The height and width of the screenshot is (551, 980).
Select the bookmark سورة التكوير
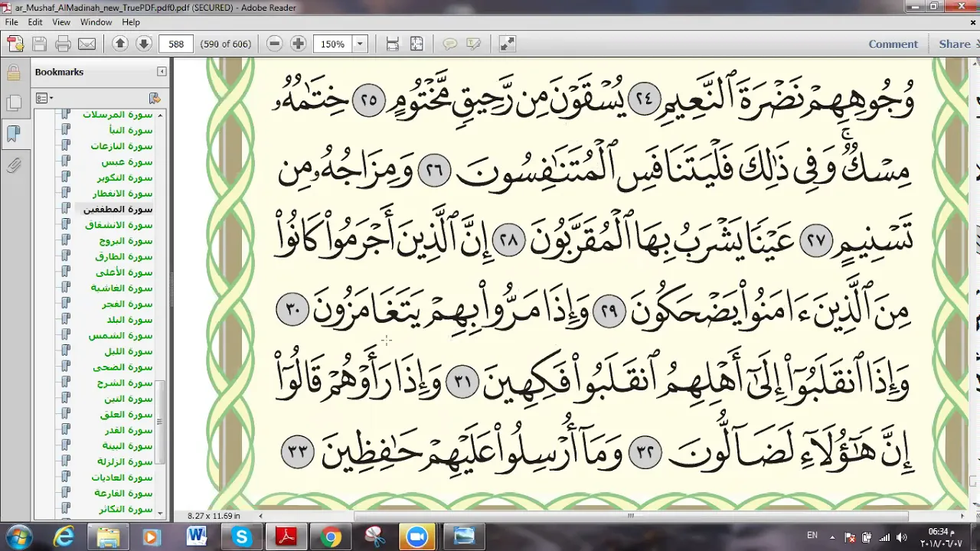pyautogui.click(x=125, y=178)
